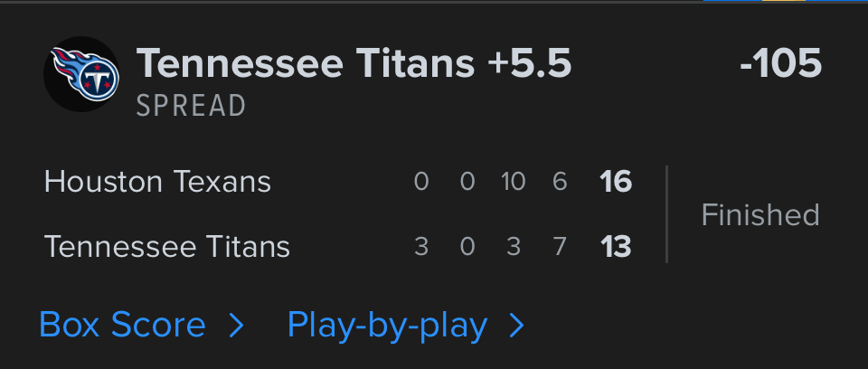868x369 pixels.
Task: Select the -105 odds value
Action: (x=779, y=65)
